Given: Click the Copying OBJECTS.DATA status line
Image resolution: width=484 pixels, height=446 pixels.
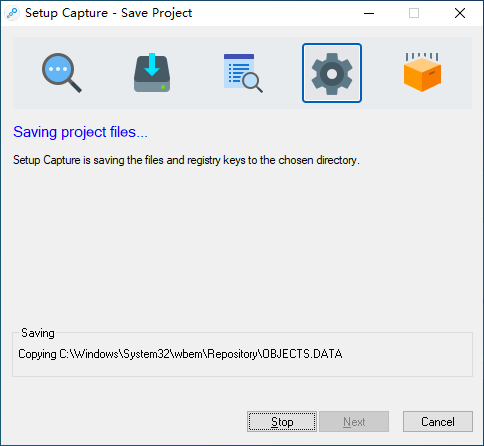Looking at the screenshot, I should point(180,354).
